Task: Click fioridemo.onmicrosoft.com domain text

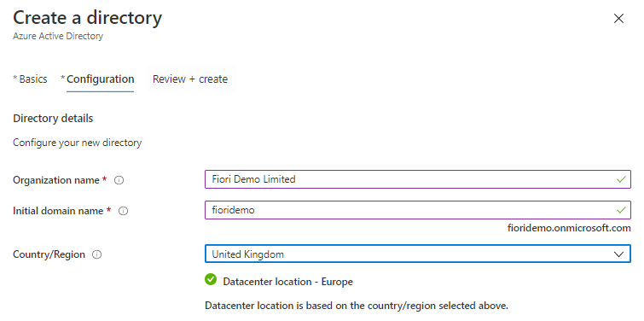Action: coord(569,228)
